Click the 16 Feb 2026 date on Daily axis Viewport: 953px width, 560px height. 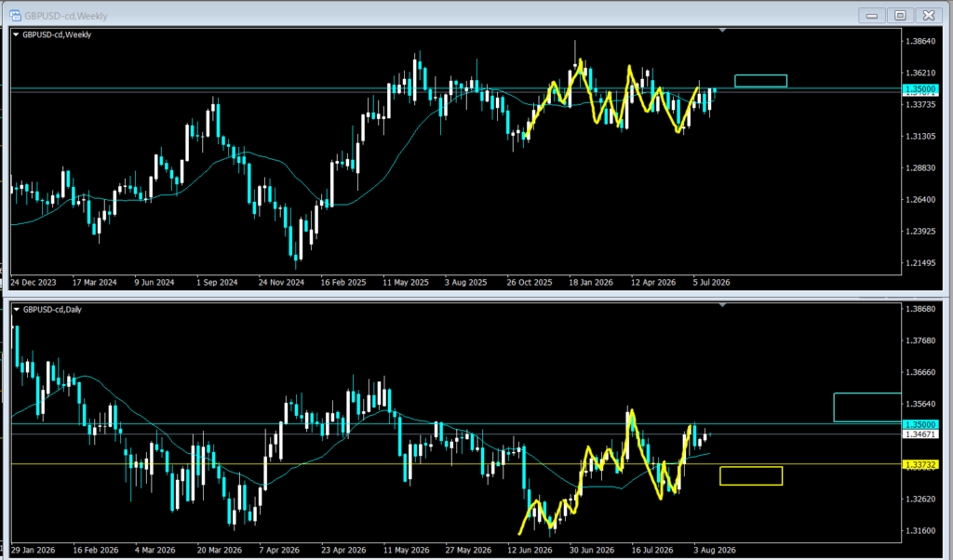pos(96,551)
